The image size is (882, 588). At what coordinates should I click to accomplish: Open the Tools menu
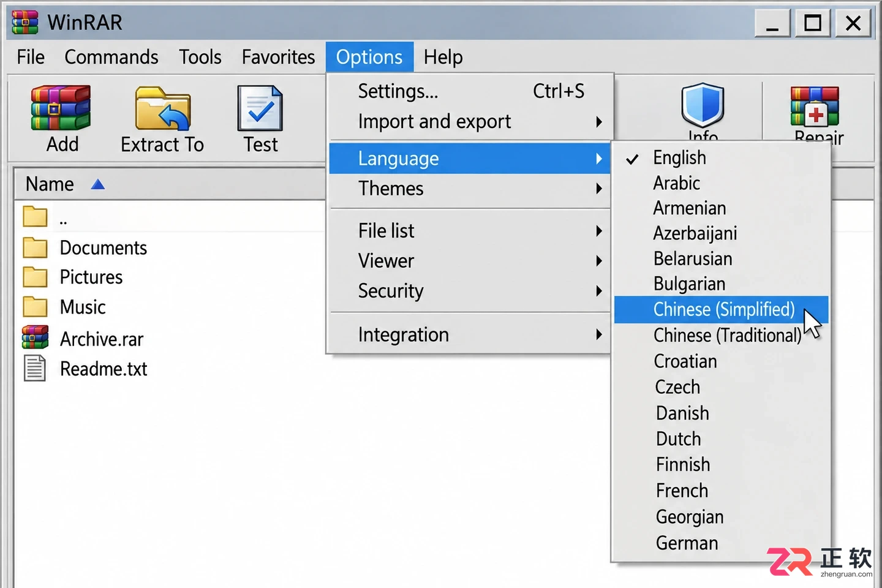click(x=200, y=57)
